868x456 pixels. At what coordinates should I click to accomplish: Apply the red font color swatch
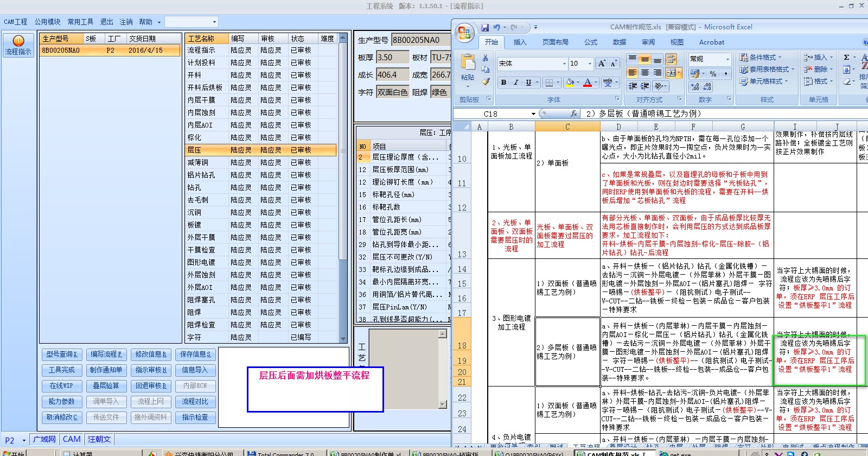tap(588, 83)
